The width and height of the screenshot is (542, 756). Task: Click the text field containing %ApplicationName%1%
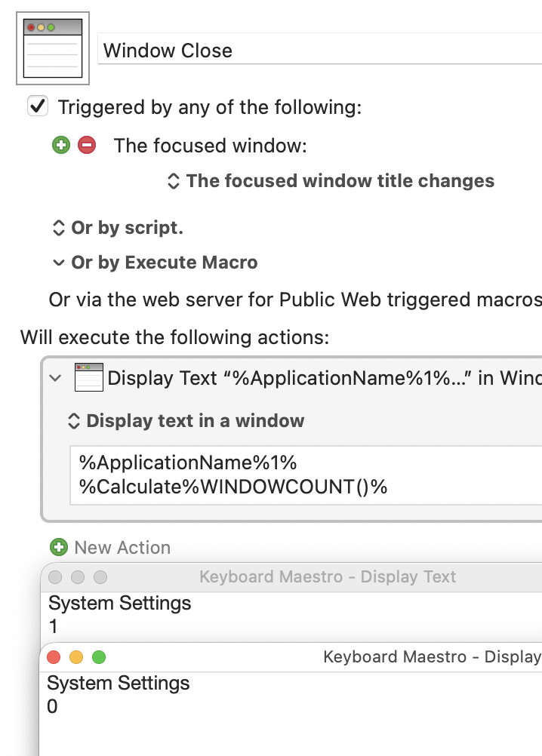[306, 475]
